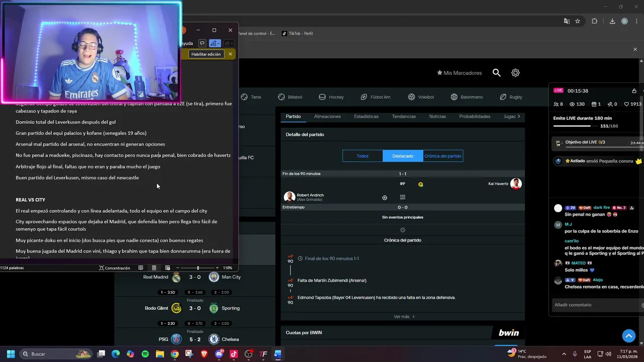Open the TikTok - Perfil bookmark
This screenshot has height=362, width=644.
coord(297,34)
